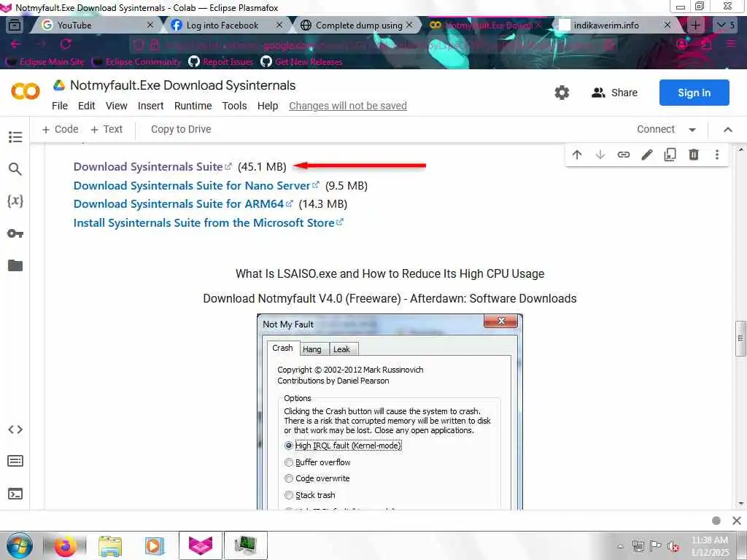Open the Tools menu
The height and width of the screenshot is (560, 747).
pos(234,106)
